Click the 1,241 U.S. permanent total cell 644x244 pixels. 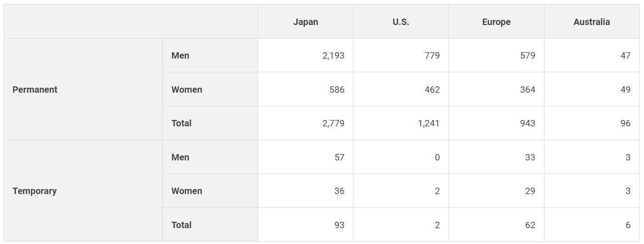[x=429, y=123]
